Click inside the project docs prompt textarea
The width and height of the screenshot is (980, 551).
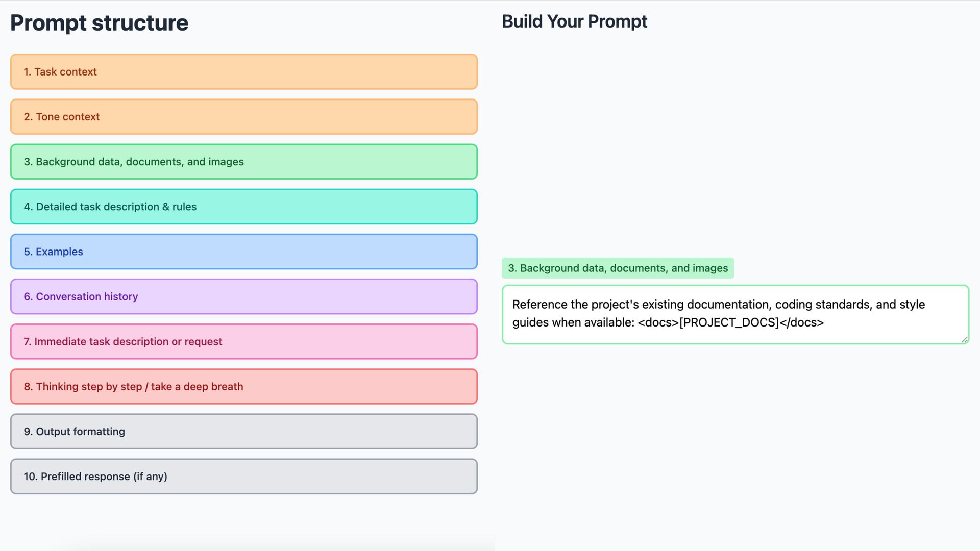(736, 314)
